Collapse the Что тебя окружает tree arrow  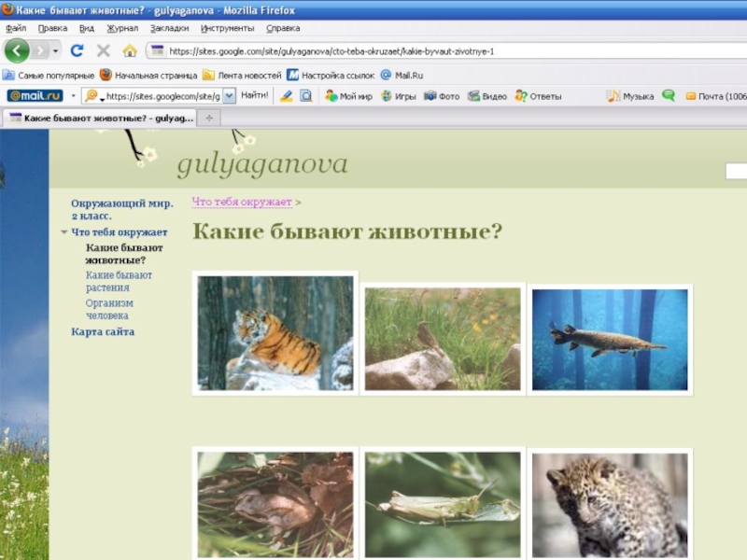(x=63, y=231)
